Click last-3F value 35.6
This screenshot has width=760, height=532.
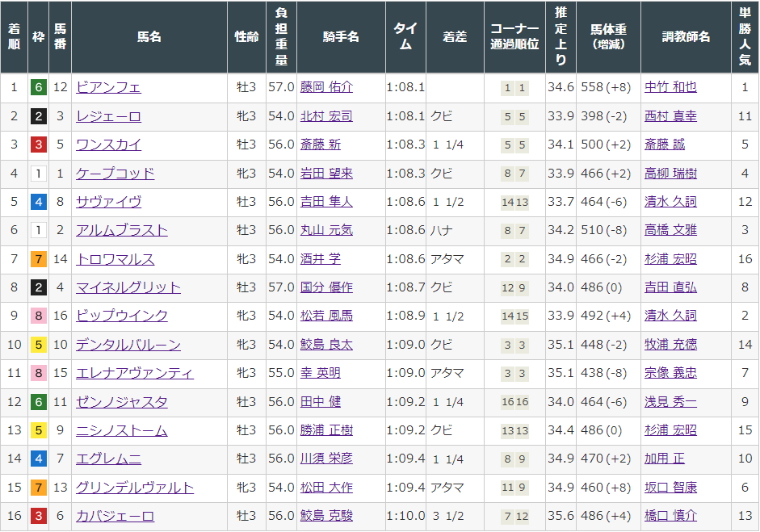pyautogui.click(x=561, y=516)
